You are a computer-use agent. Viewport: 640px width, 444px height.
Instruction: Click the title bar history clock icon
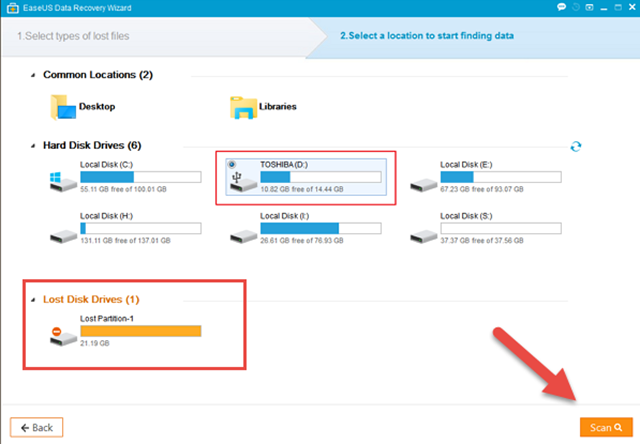tap(576, 7)
